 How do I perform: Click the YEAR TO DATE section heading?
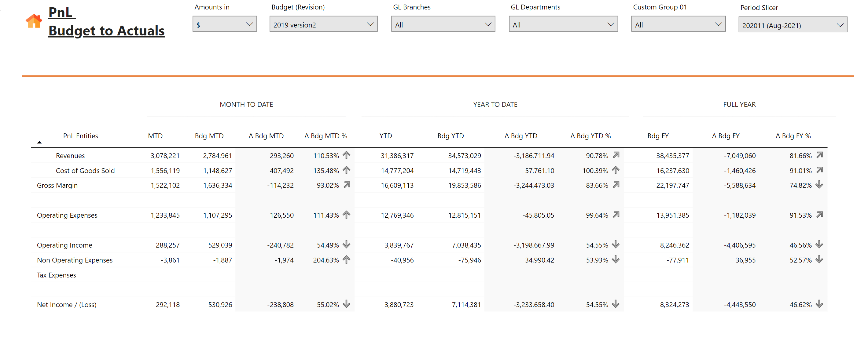tap(495, 104)
